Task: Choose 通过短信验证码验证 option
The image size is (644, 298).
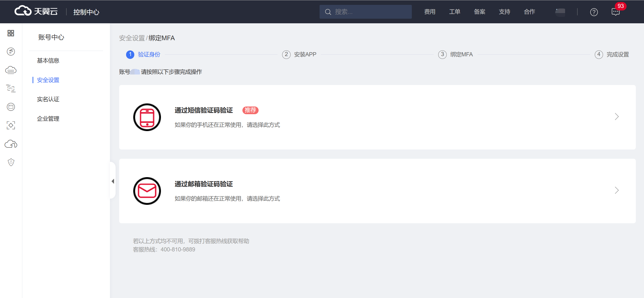Action: 204,110
